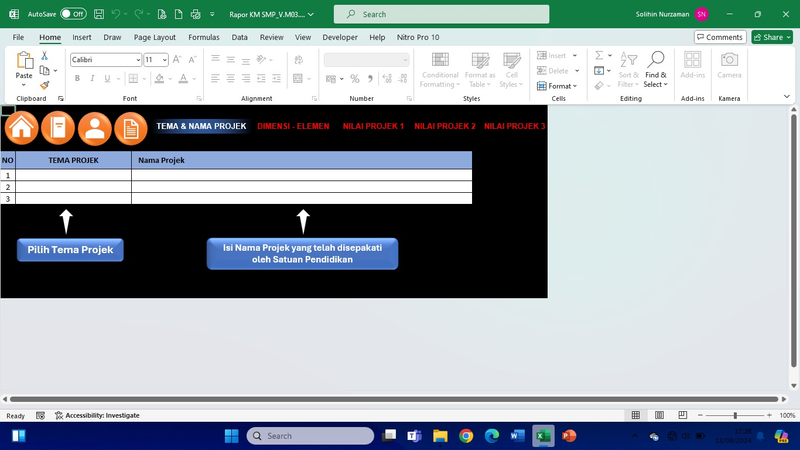Click the Increase Decimal icon
Viewport: 800px width, 450px height.
click(387, 79)
